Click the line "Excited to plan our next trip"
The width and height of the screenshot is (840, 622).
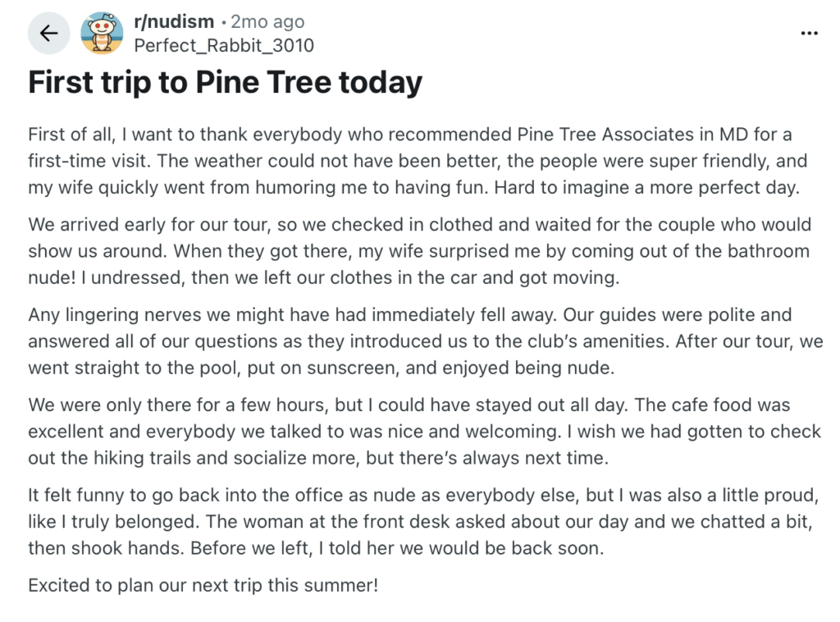pos(203,585)
